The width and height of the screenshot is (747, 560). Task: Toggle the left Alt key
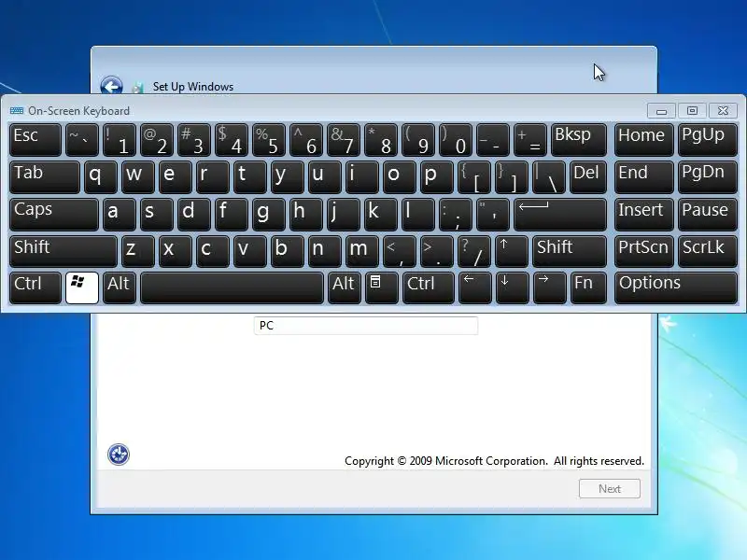pyautogui.click(x=120, y=287)
